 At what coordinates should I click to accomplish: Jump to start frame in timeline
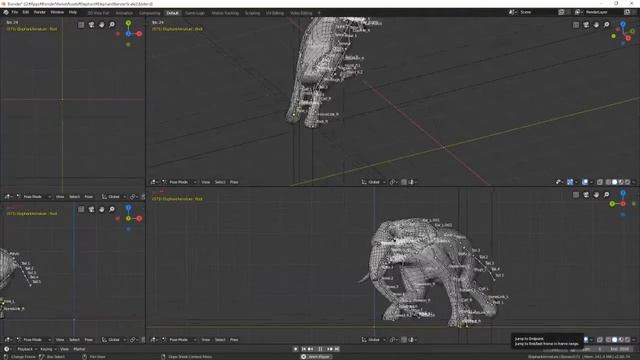(304, 349)
